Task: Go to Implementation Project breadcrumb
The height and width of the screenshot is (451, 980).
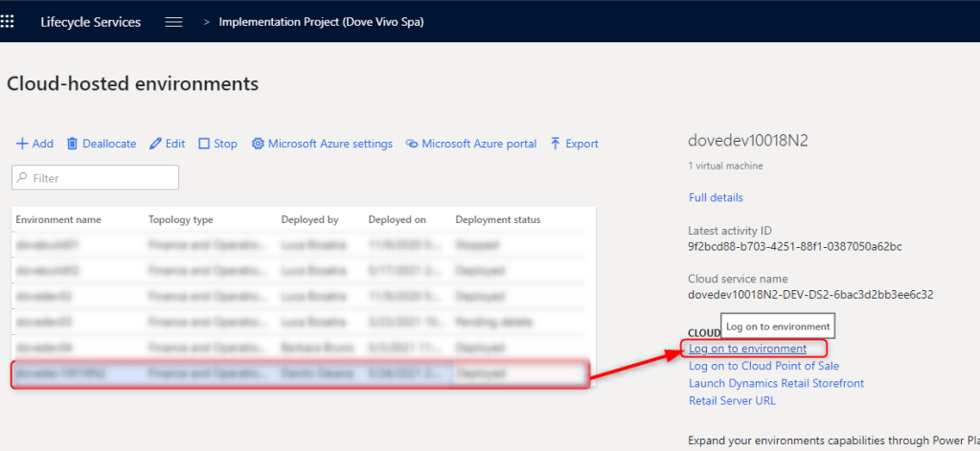Action: [321, 22]
